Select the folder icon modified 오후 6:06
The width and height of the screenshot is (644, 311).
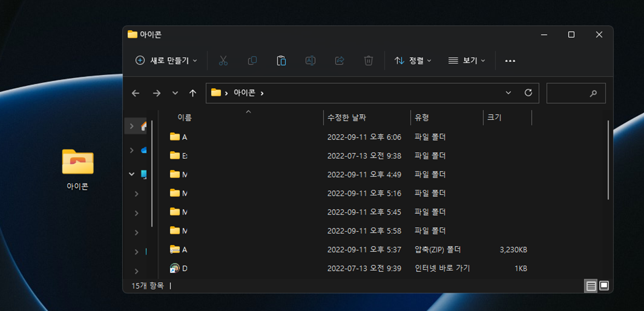[175, 137]
